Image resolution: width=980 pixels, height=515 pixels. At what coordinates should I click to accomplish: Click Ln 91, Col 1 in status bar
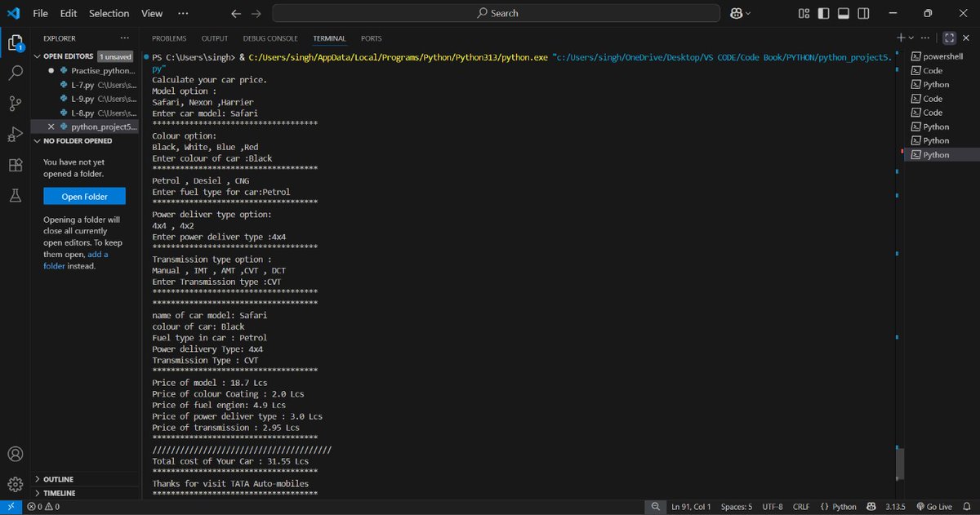(691, 507)
